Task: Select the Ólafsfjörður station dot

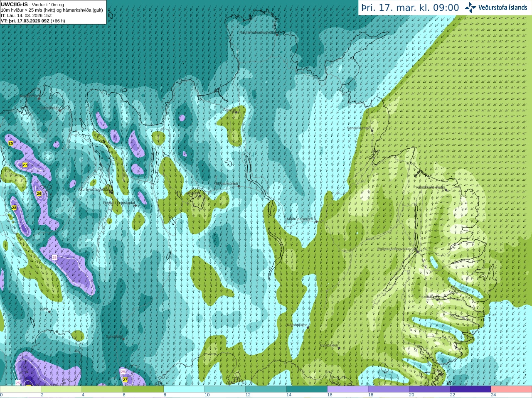Action: (x=60, y=110)
